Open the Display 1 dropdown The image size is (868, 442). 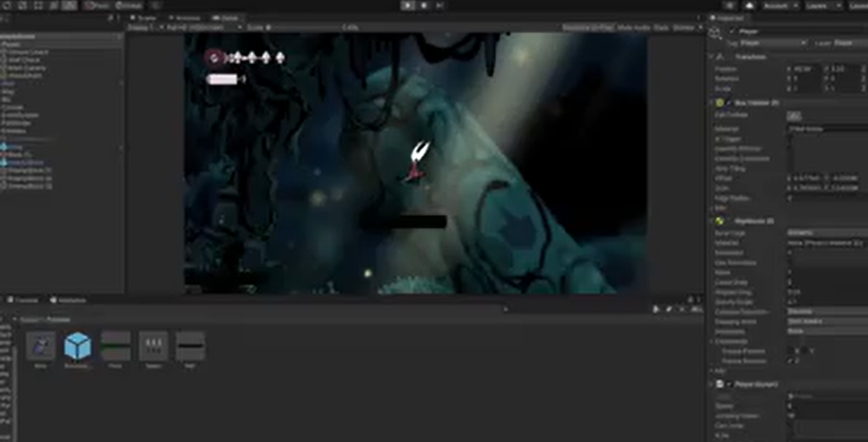pos(145,27)
